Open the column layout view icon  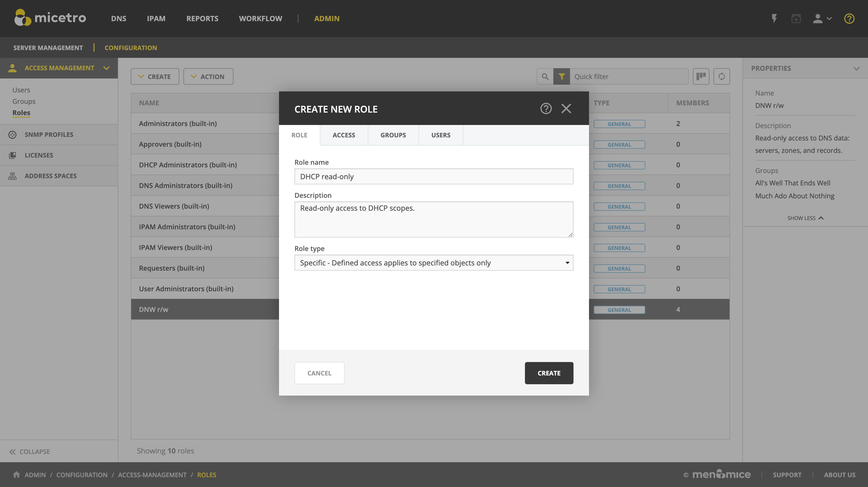[x=701, y=76]
